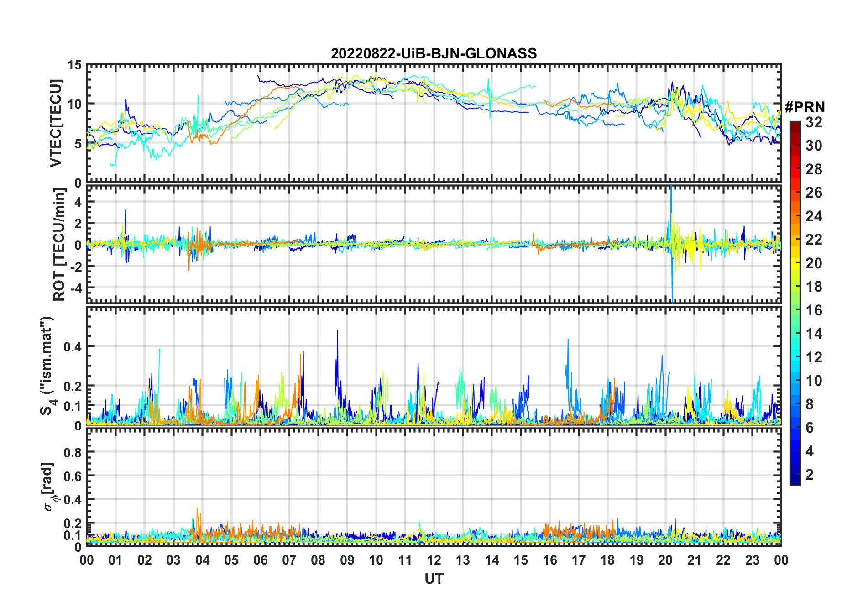Screen dimensions: 868x607
Task: Click the 0.8 tick on sigma phi axis
Action: pyautogui.click(x=73, y=452)
